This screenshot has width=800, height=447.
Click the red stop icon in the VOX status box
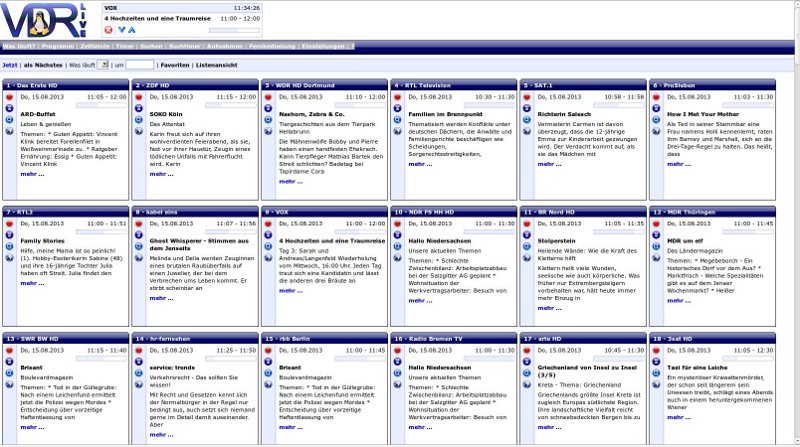click(x=108, y=30)
